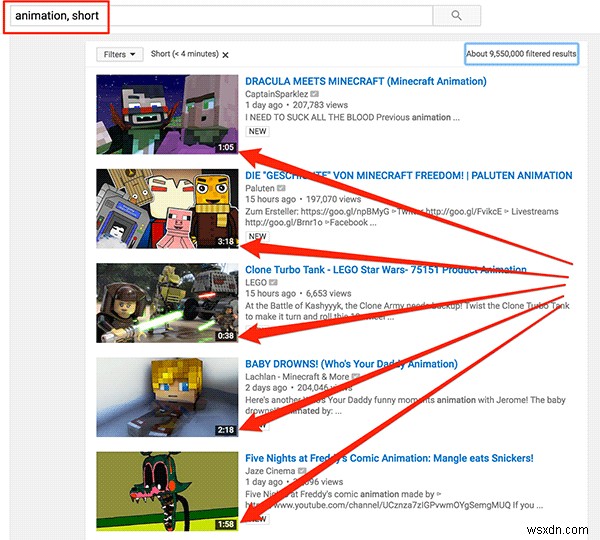Visit the 'Lachlan - Minecraft & More' channel
This screenshot has height=540, width=600.
(297, 376)
